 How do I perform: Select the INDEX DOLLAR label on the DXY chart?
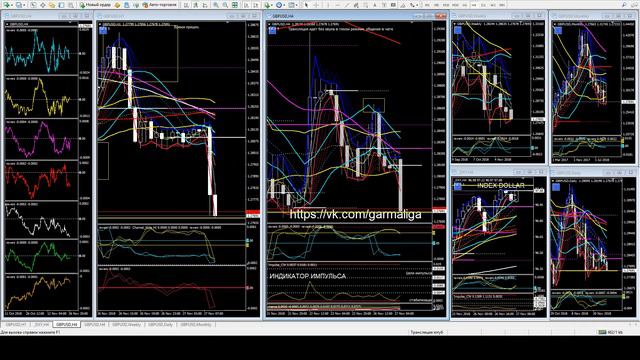point(501,185)
